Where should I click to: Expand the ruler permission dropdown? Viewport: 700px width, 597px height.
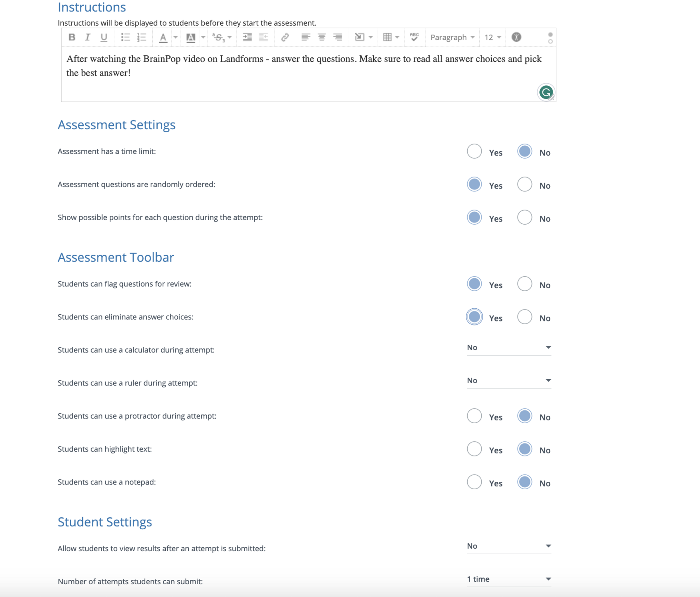(x=509, y=381)
